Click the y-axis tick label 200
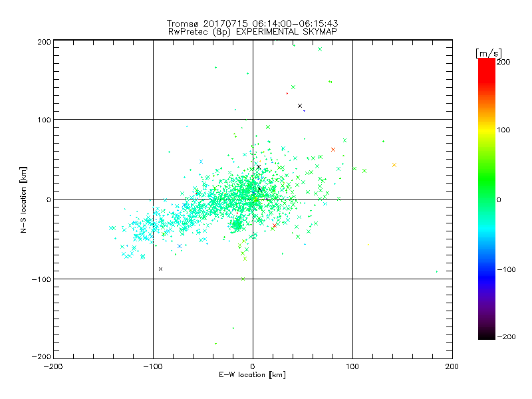 coord(44,42)
